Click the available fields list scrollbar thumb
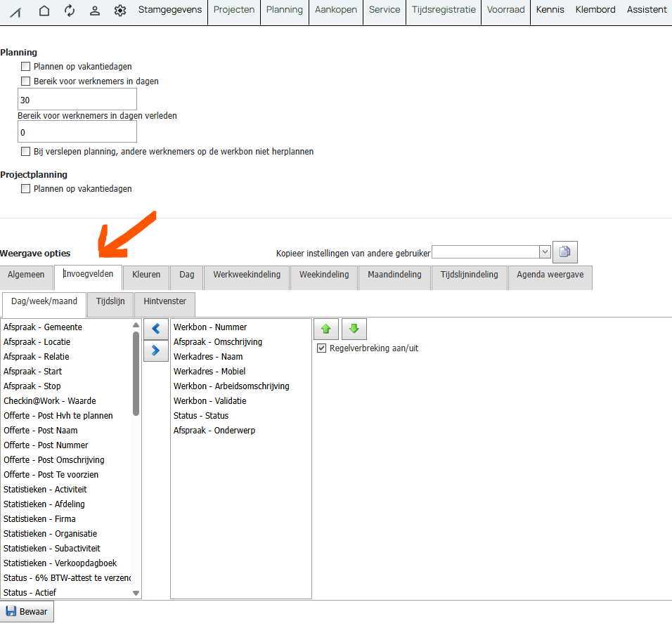 [x=136, y=374]
